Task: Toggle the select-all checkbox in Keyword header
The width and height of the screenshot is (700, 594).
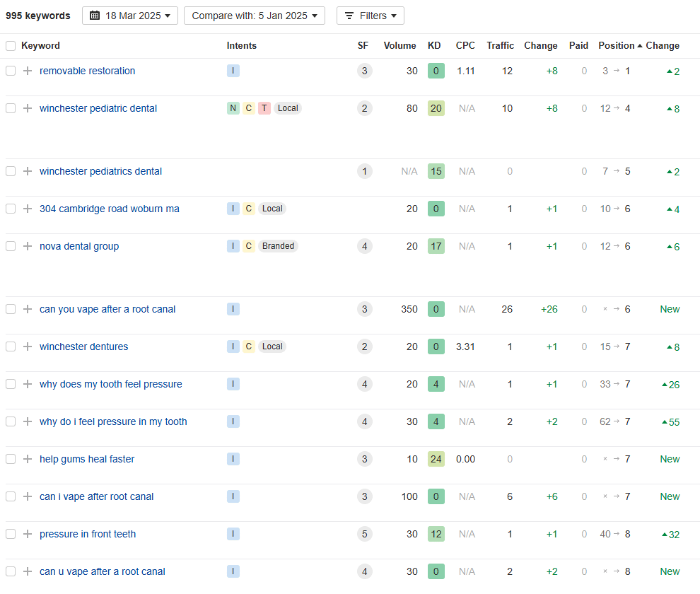Action: (x=11, y=46)
